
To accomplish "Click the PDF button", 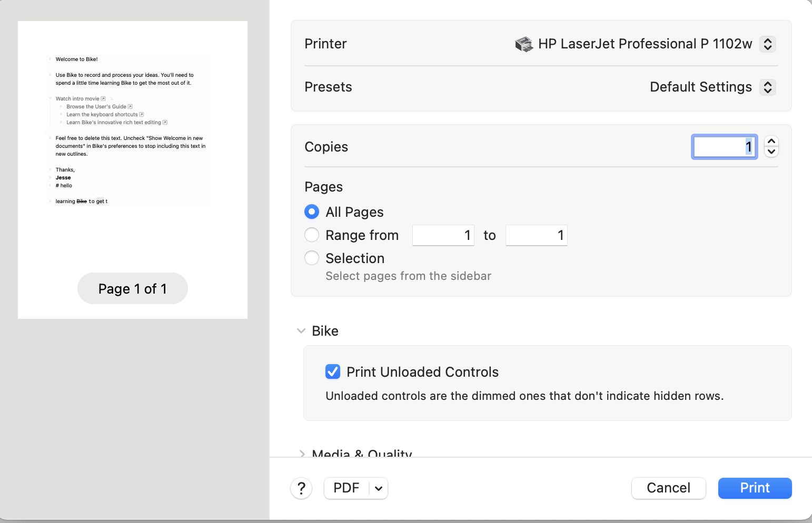I will point(346,488).
